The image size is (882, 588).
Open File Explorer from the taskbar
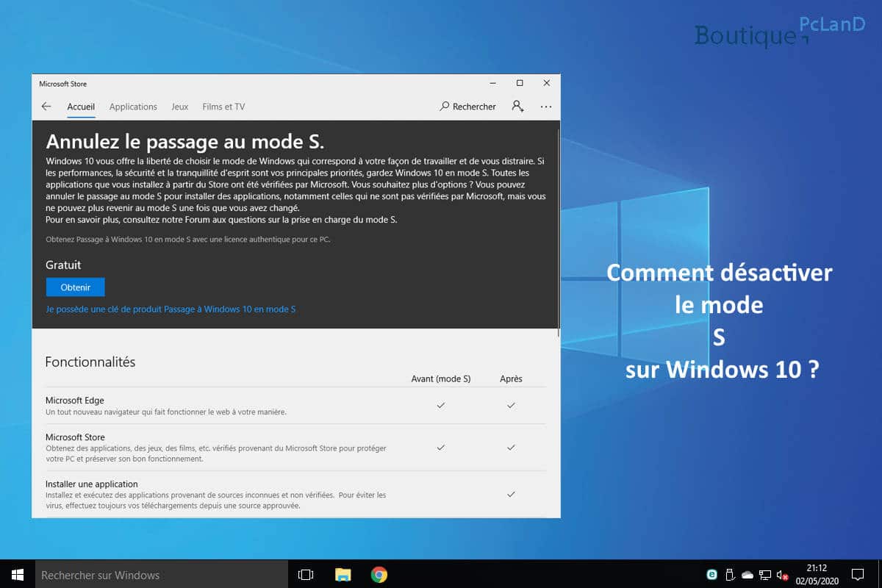pos(343,575)
